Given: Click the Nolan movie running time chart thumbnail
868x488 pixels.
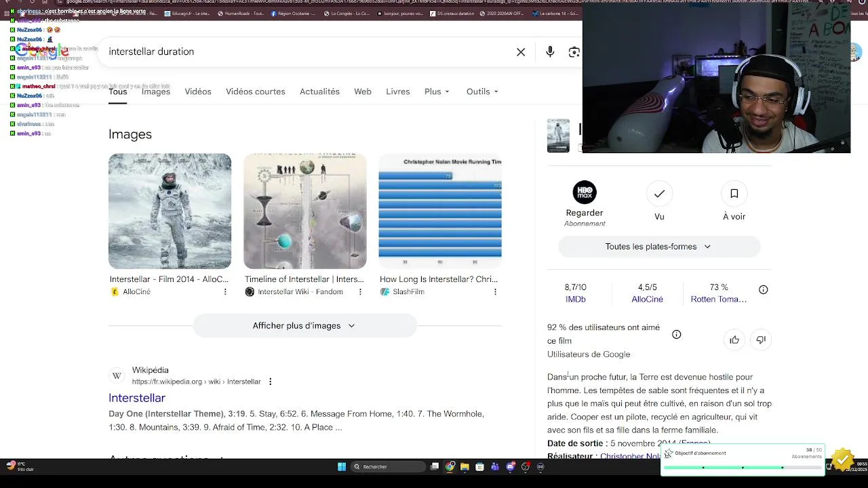Looking at the screenshot, I should 440,211.
